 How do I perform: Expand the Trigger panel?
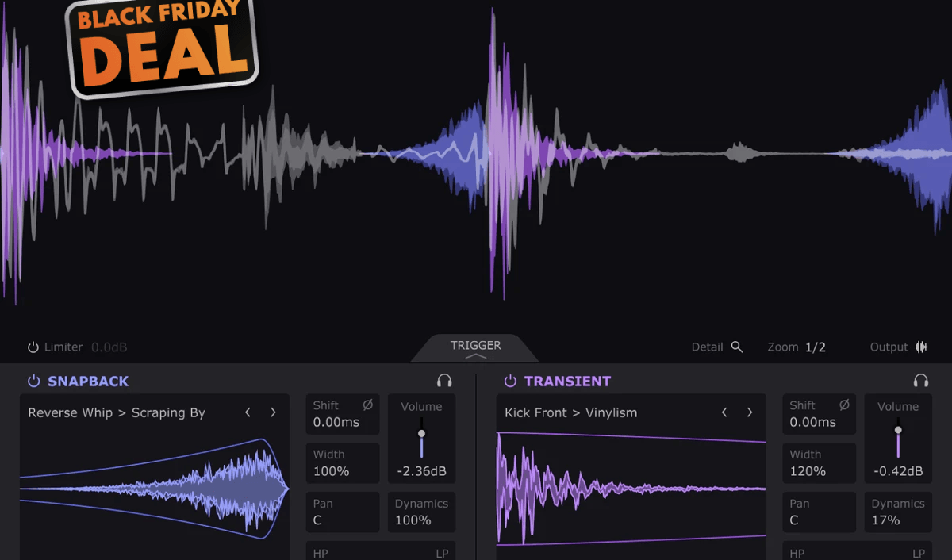(x=476, y=347)
